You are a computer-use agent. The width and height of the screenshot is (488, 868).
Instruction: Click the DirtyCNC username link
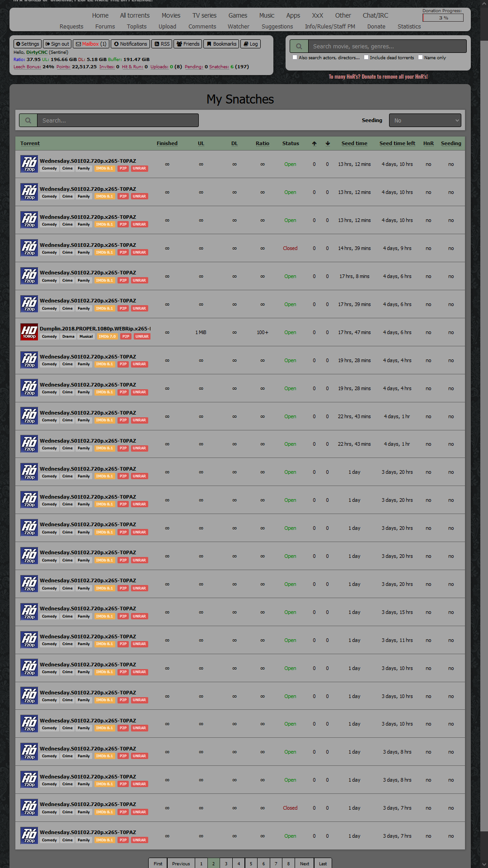coord(37,52)
